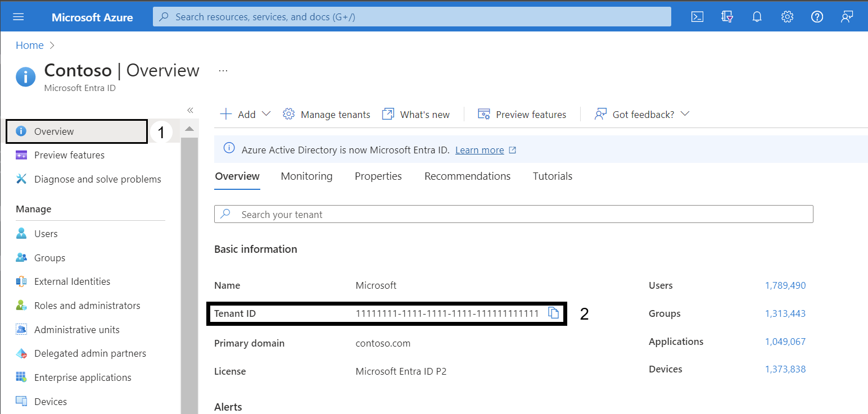Follow the Learn more link in the banner

[480, 150]
